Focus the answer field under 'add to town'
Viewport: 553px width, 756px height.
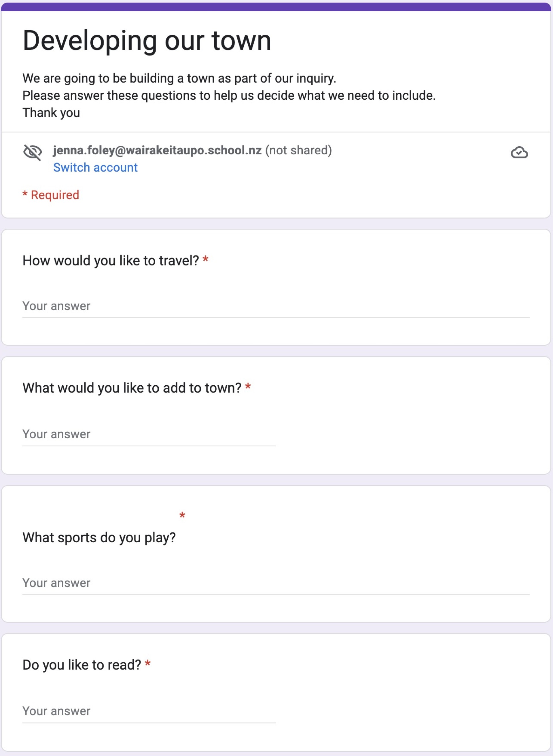pyautogui.click(x=149, y=434)
